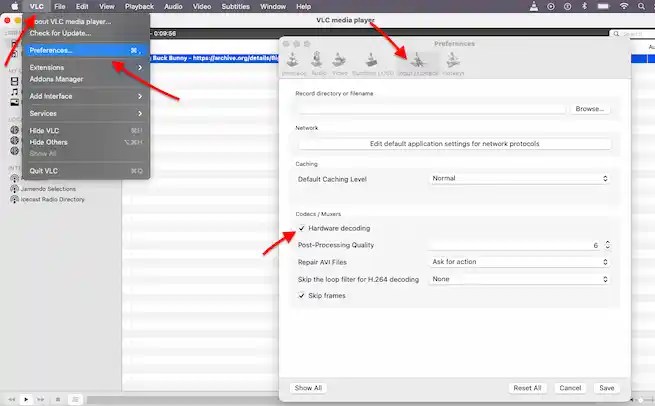
Task: Toggle the playlist view button
Action: [75, 399]
